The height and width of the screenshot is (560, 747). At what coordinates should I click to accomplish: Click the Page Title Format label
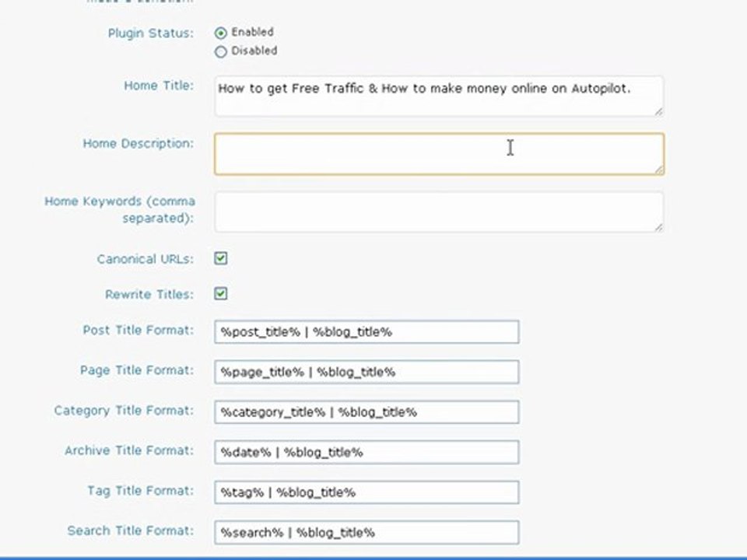tap(137, 370)
